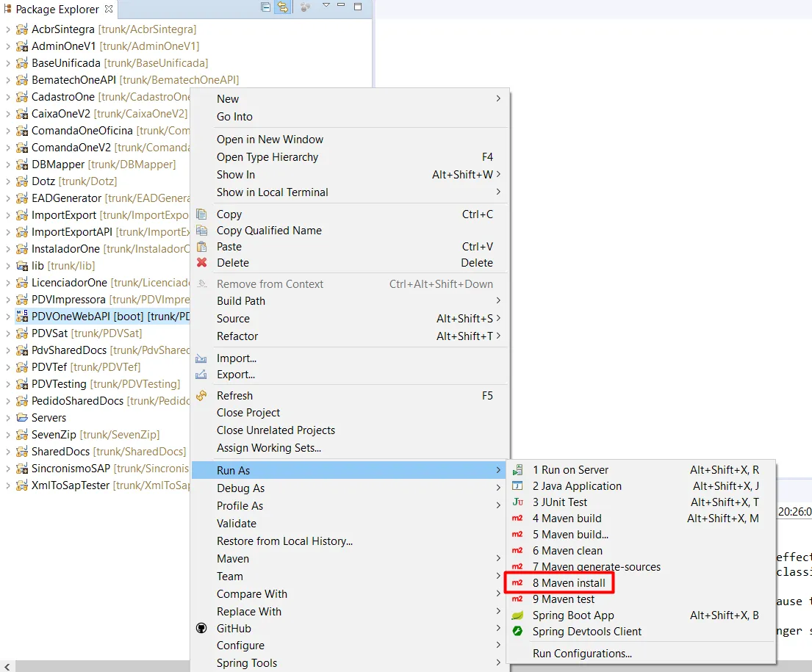This screenshot has height=672, width=812.
Task: Click the Spring Devtools Client icon
Action: (x=517, y=631)
